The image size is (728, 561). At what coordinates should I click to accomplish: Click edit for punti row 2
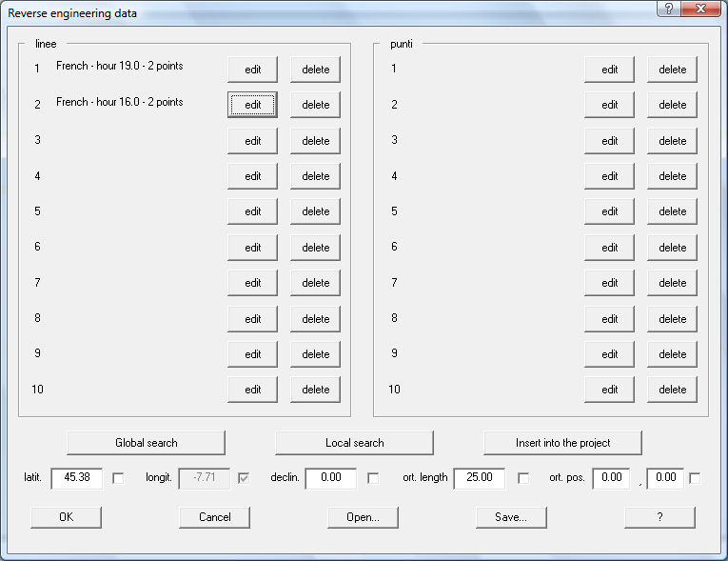point(609,105)
